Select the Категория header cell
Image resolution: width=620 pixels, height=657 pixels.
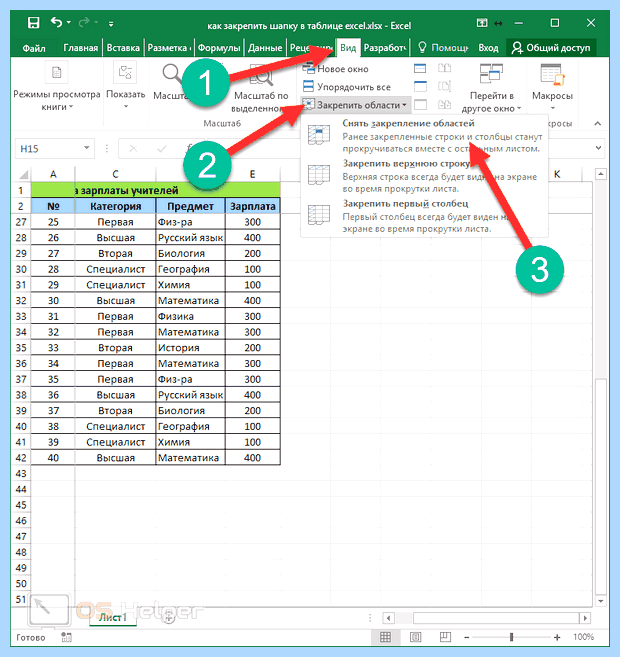point(115,206)
